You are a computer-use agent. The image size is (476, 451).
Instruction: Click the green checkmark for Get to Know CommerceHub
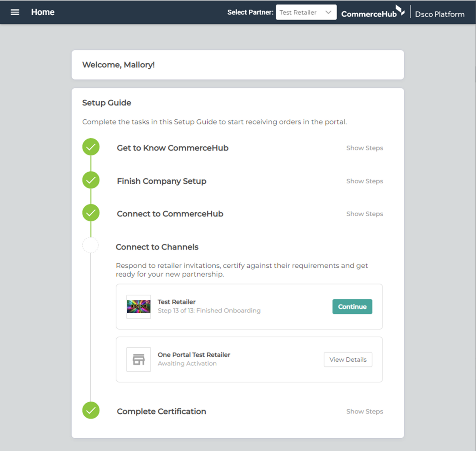point(91,147)
